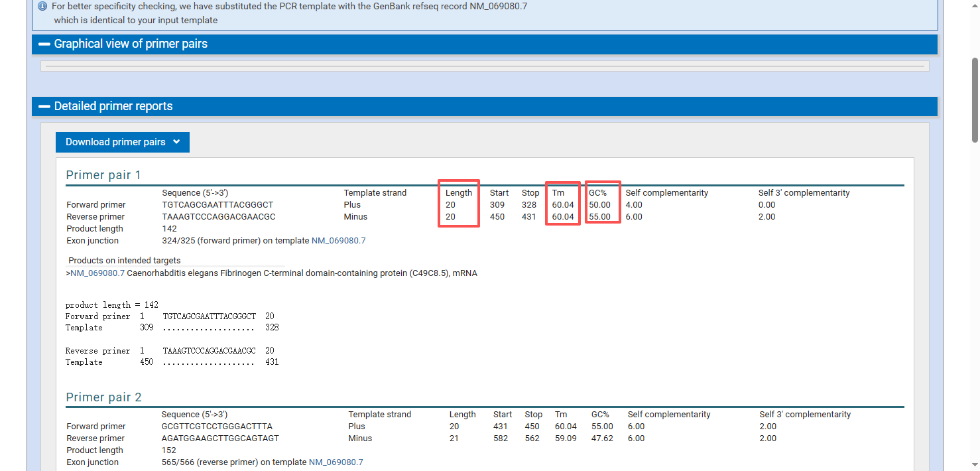The width and height of the screenshot is (980, 471).
Task: Click the page's vertical scrollbar thumb
Action: [x=975, y=100]
